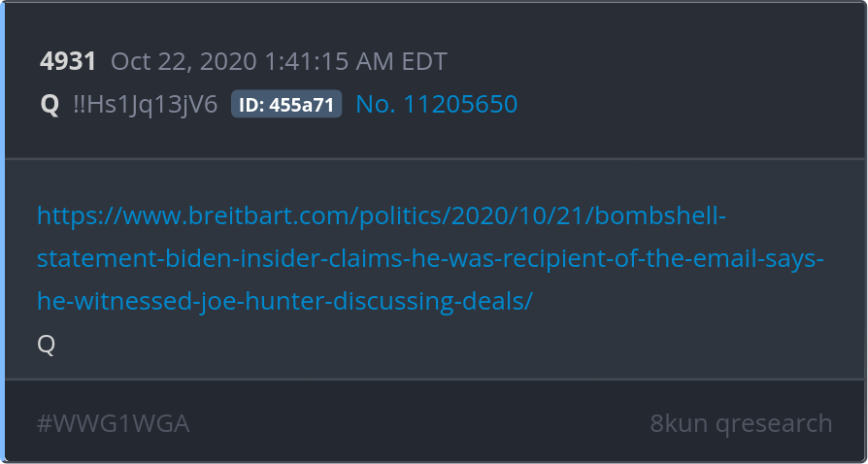This screenshot has width=868, height=464.
Task: Click the qresearch board label
Action: click(x=774, y=424)
